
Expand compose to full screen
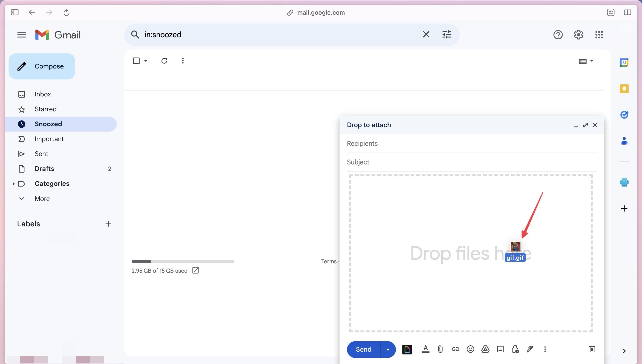click(585, 125)
